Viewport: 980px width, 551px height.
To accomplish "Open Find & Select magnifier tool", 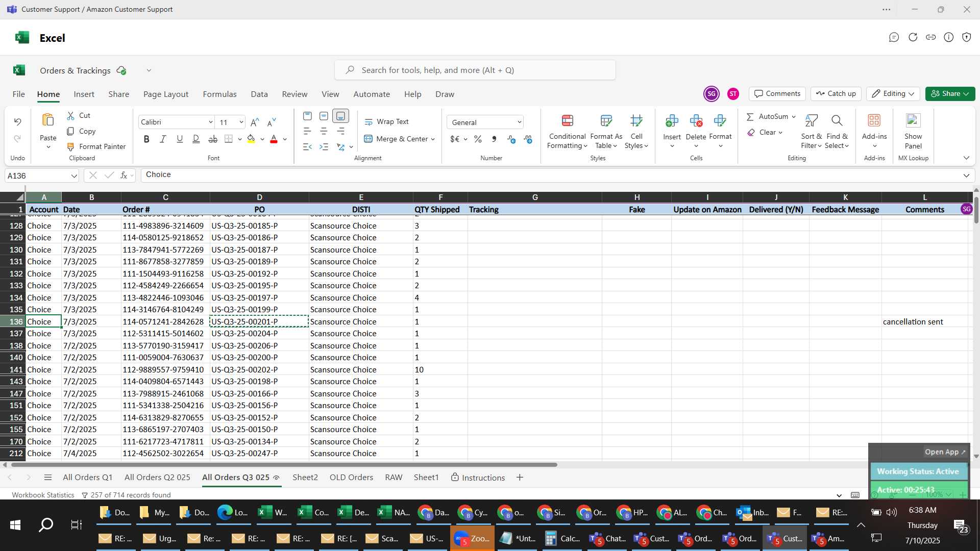I will point(837,132).
